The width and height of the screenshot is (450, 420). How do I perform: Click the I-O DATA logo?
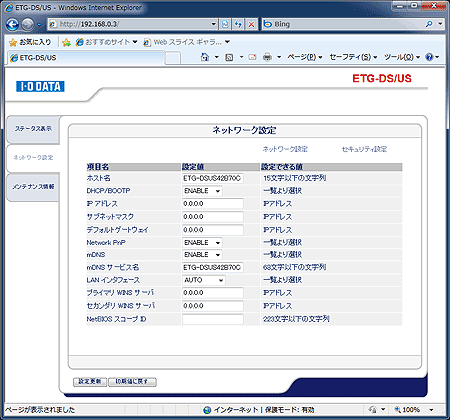pos(40,86)
